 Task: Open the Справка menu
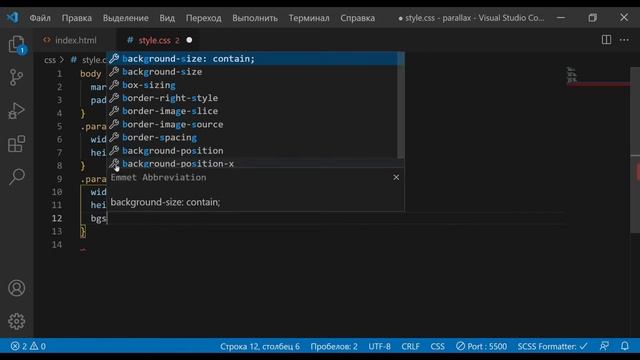pyautogui.click(x=358, y=18)
